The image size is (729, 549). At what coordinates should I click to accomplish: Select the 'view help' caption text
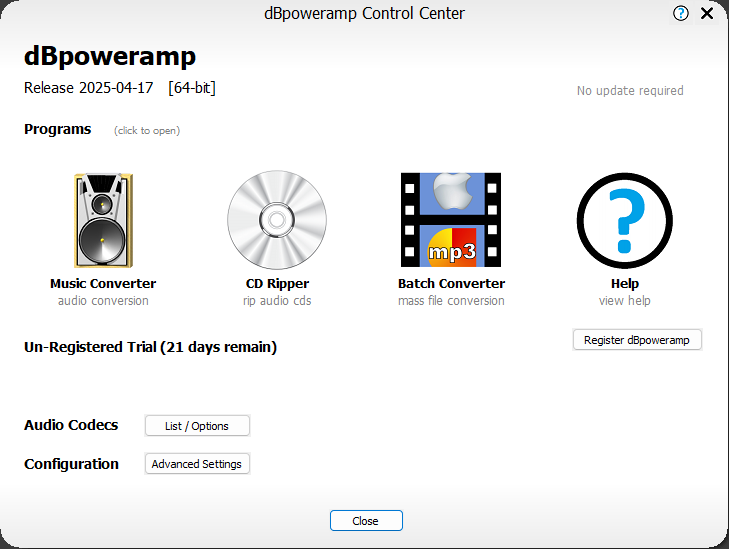624,301
